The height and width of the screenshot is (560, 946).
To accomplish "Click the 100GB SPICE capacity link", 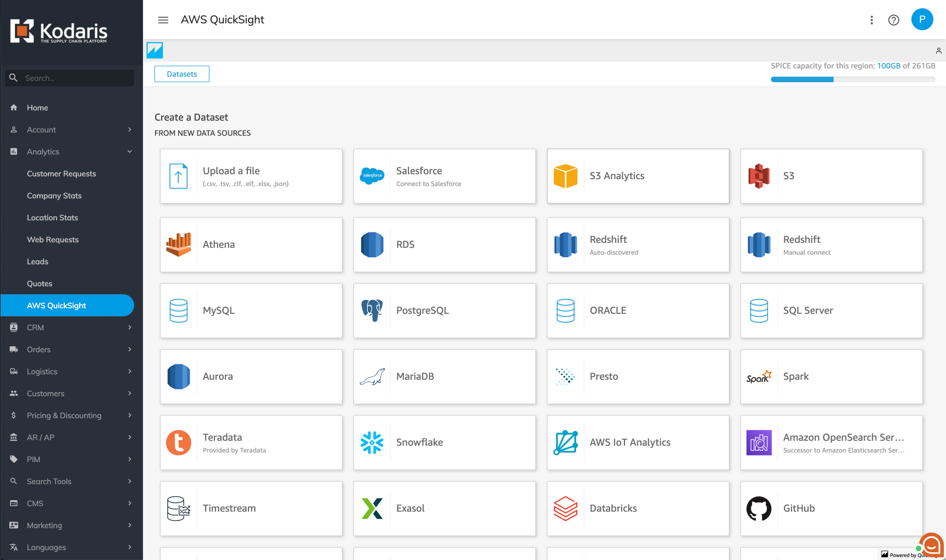I will [889, 66].
